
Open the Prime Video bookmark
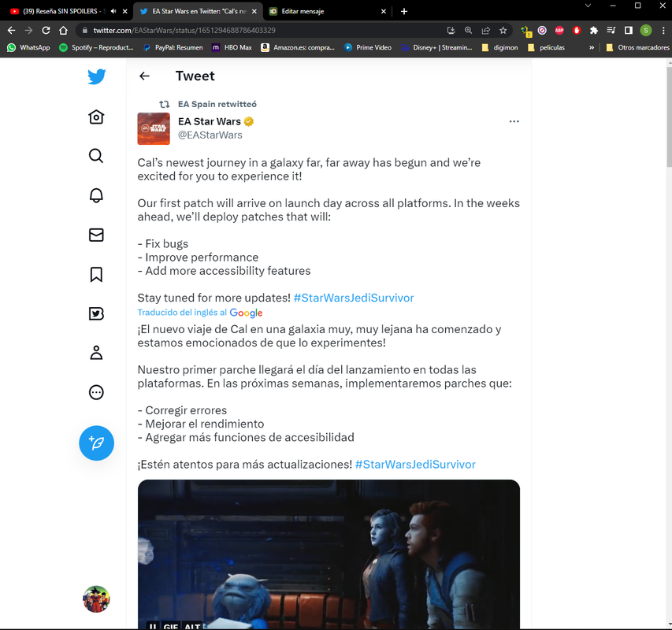368,47
